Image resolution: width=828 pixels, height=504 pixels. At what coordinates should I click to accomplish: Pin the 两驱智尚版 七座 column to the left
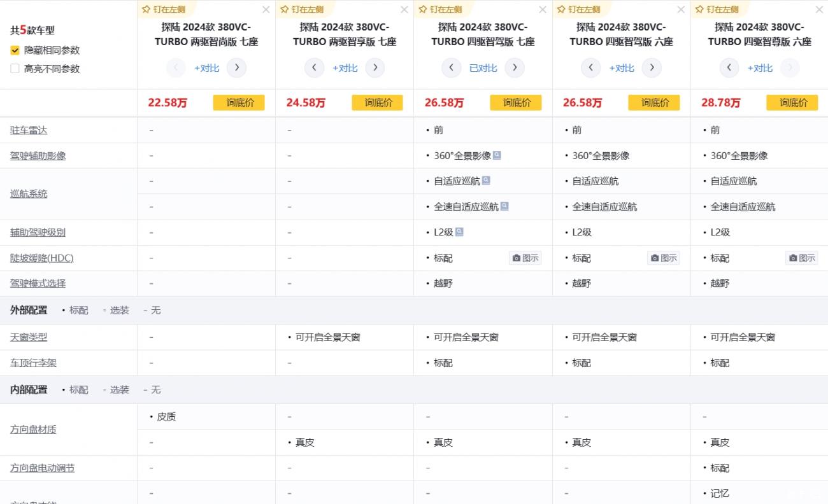point(164,10)
